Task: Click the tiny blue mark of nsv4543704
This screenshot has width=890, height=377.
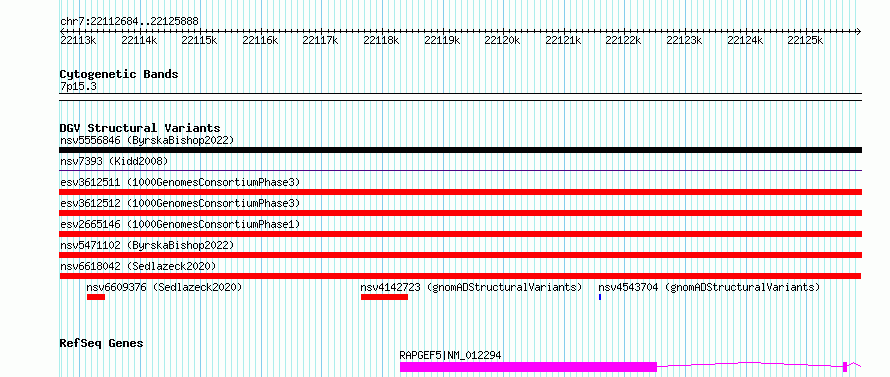Action: click(x=600, y=297)
